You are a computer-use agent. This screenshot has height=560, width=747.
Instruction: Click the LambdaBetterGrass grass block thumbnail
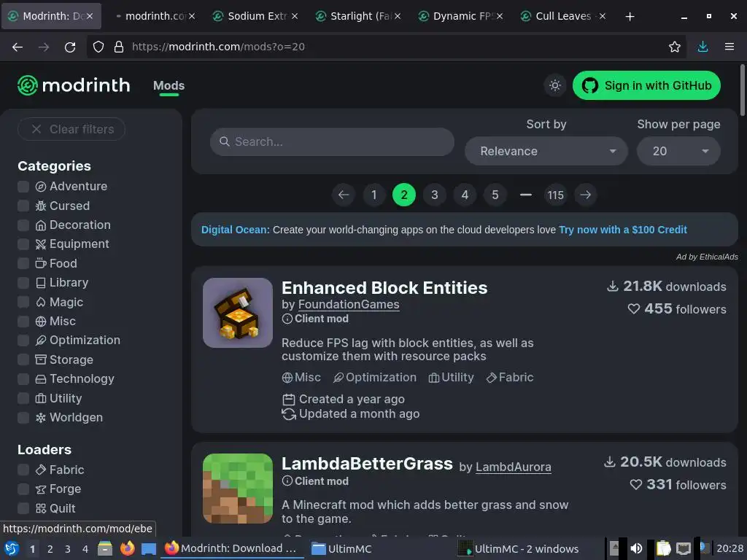238,489
